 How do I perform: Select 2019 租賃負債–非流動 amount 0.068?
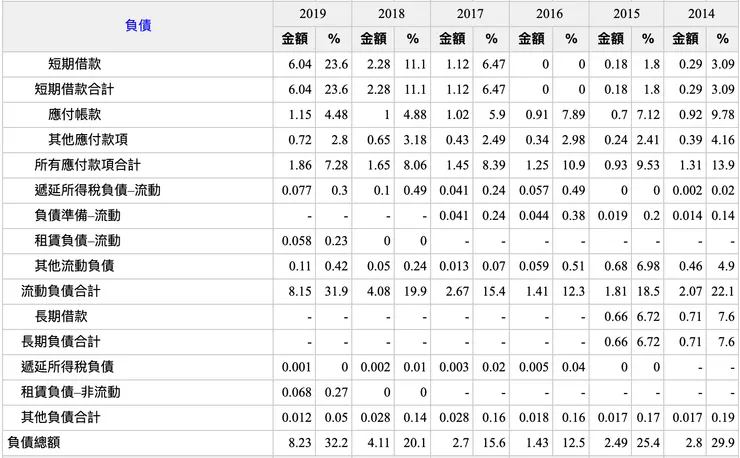297,392
